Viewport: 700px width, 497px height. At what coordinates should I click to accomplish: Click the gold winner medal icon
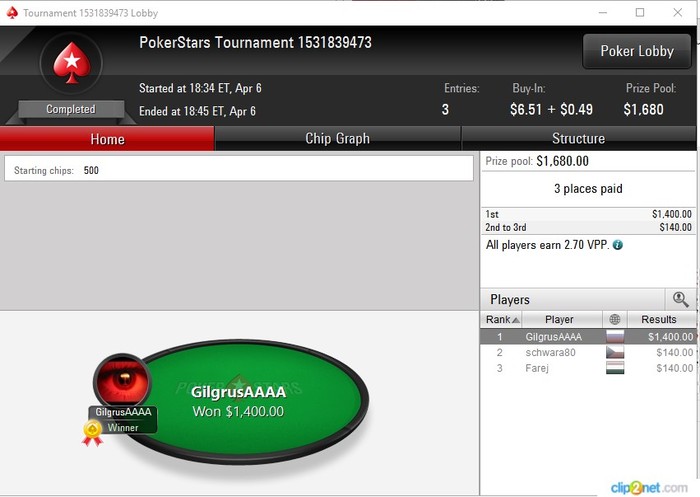coord(92,433)
